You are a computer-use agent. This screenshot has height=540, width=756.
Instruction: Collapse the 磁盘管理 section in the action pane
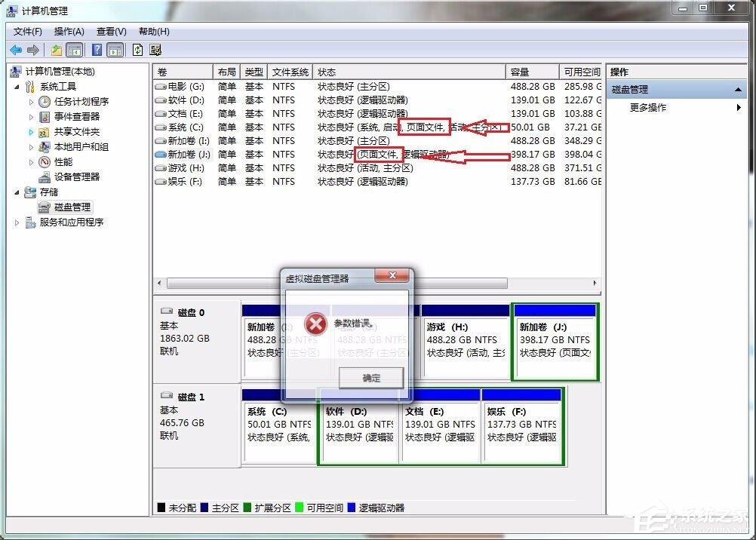[x=740, y=89]
